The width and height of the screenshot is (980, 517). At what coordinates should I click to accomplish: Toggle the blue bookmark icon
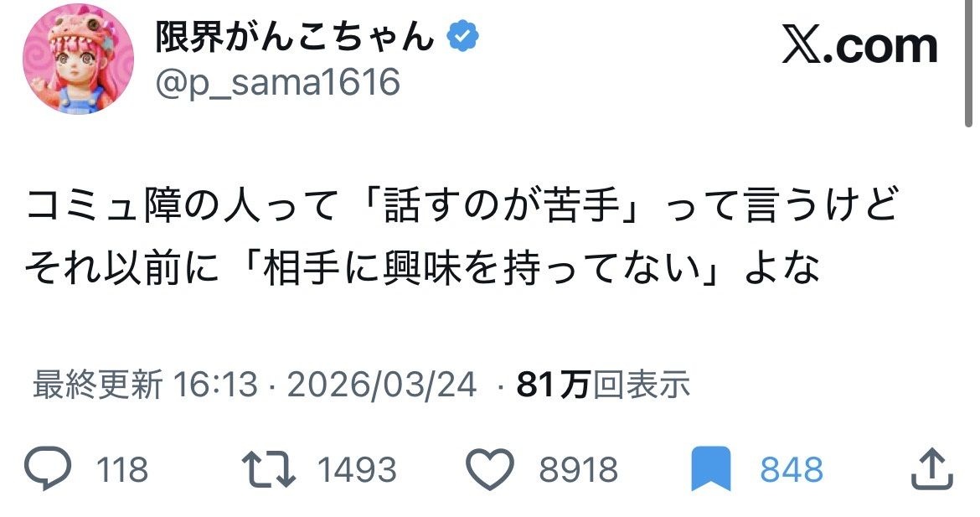711,469
